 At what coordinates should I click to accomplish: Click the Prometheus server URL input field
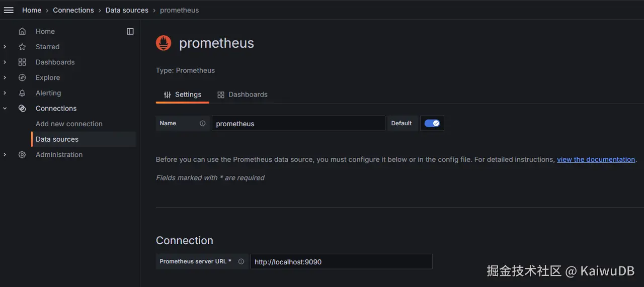tap(341, 261)
